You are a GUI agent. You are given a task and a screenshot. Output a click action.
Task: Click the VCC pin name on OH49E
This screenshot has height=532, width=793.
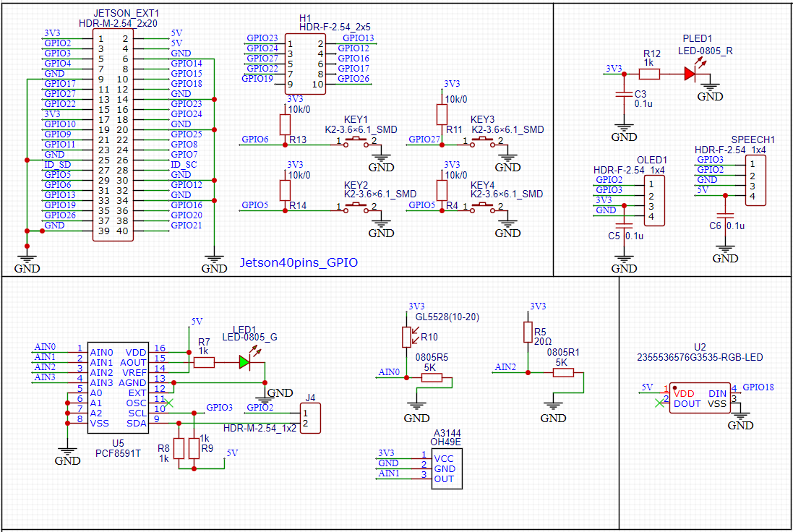click(444, 459)
